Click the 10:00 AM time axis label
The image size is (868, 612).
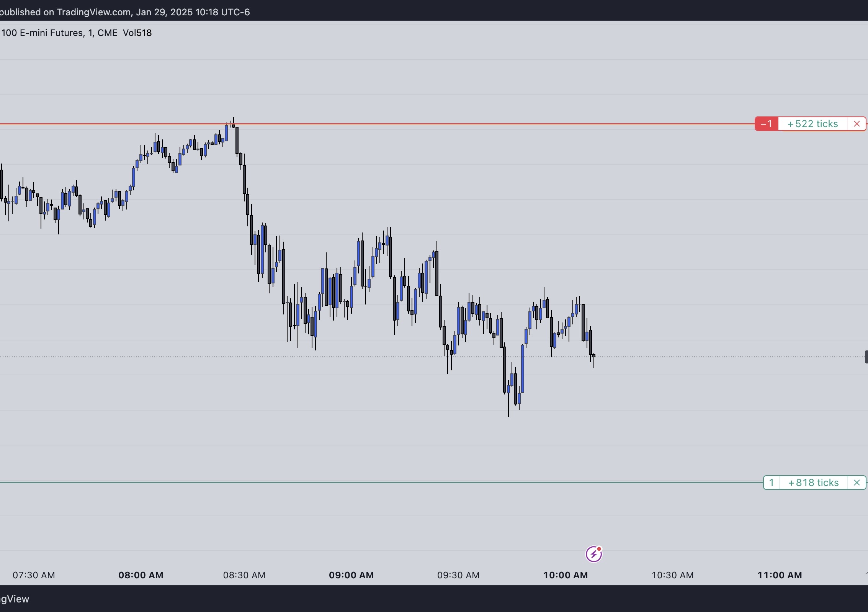(566, 575)
